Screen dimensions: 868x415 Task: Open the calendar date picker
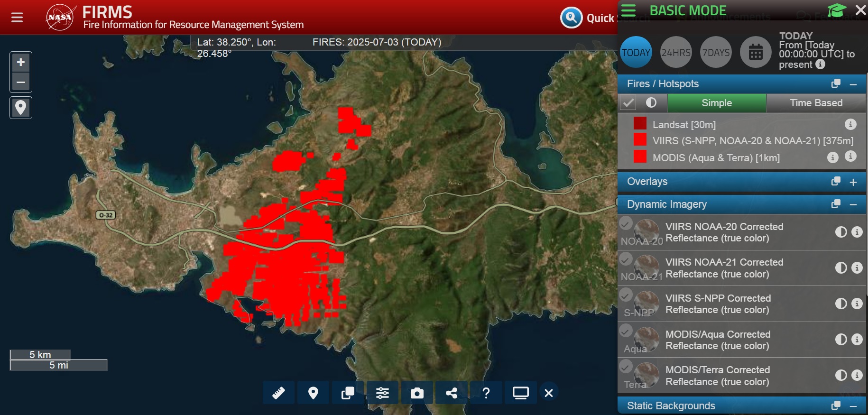click(x=756, y=52)
